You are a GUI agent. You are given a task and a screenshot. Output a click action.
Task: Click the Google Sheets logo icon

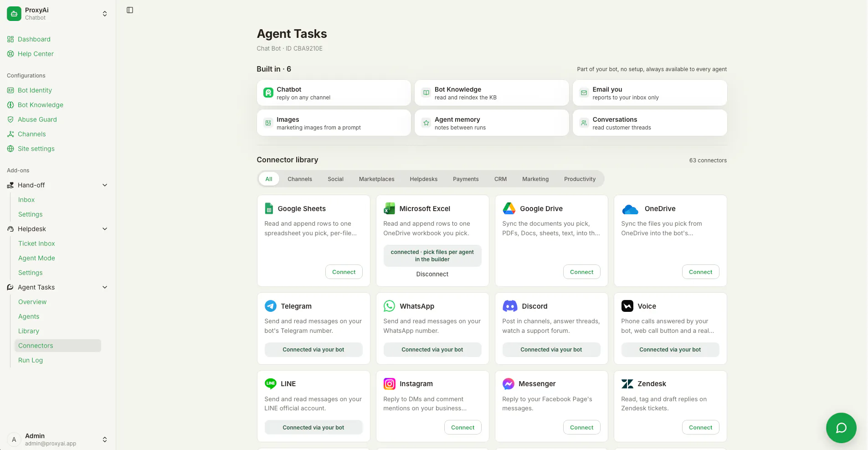[269, 208]
